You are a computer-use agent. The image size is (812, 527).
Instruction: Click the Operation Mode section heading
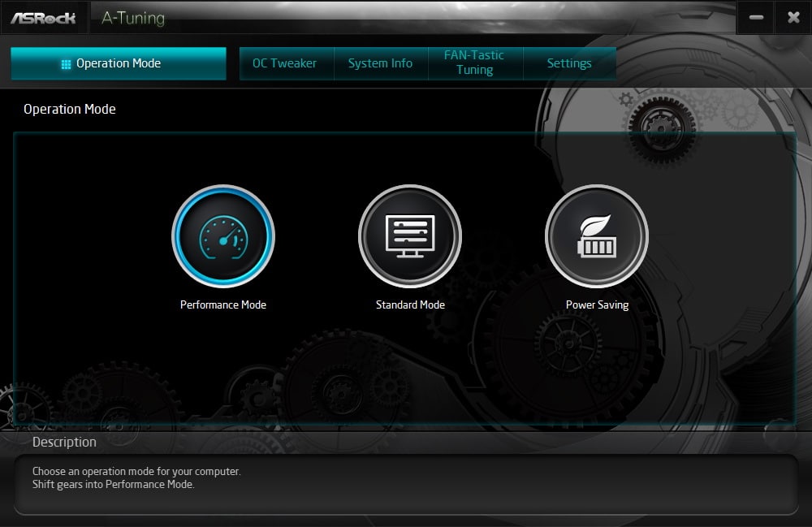pyautogui.click(x=70, y=109)
